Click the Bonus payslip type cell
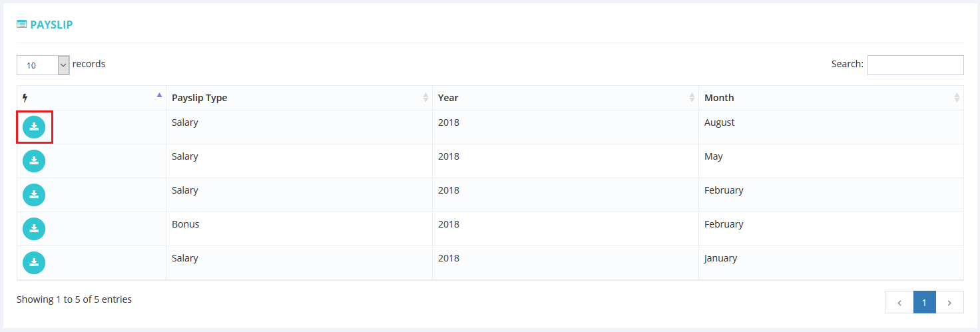This screenshot has height=332, width=980. [x=186, y=224]
